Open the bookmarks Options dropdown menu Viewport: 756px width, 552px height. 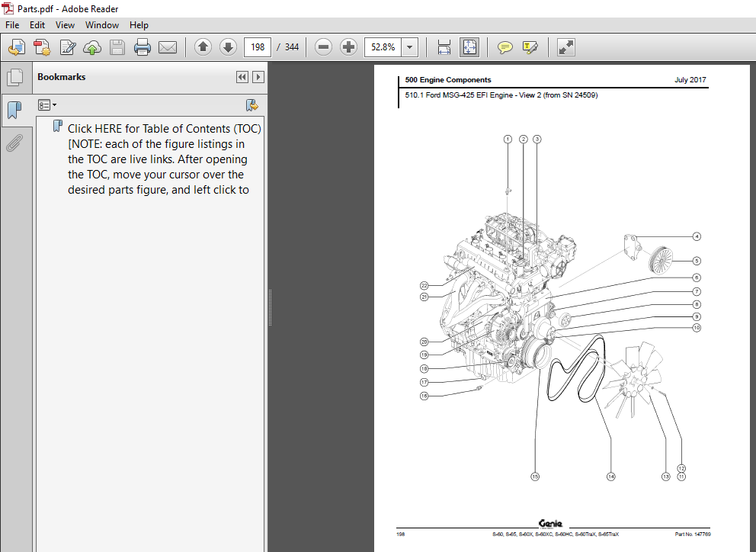coord(47,105)
